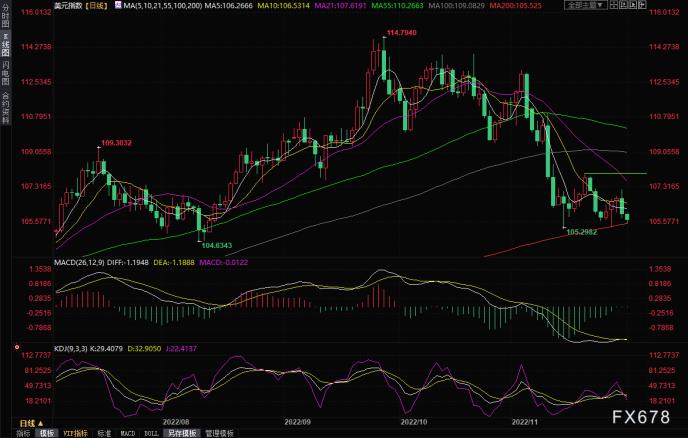Click the KDJ panel red circle marker
688x438 pixels.
pyautogui.click(x=17, y=347)
